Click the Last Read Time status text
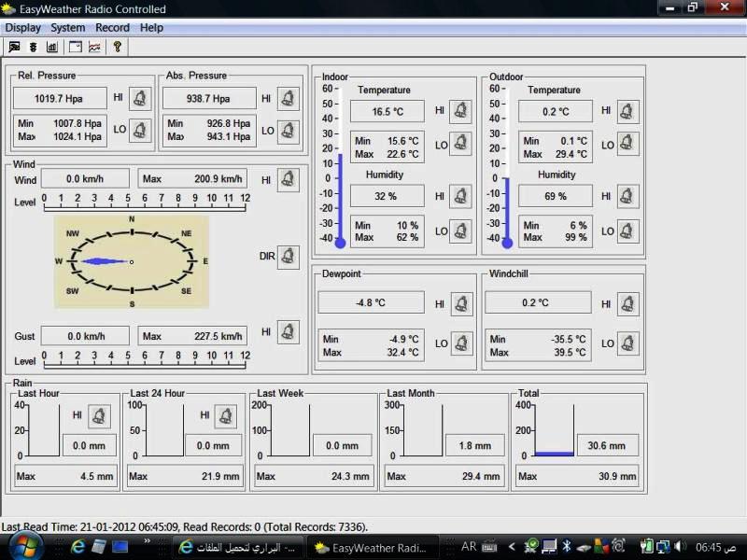 [185, 527]
